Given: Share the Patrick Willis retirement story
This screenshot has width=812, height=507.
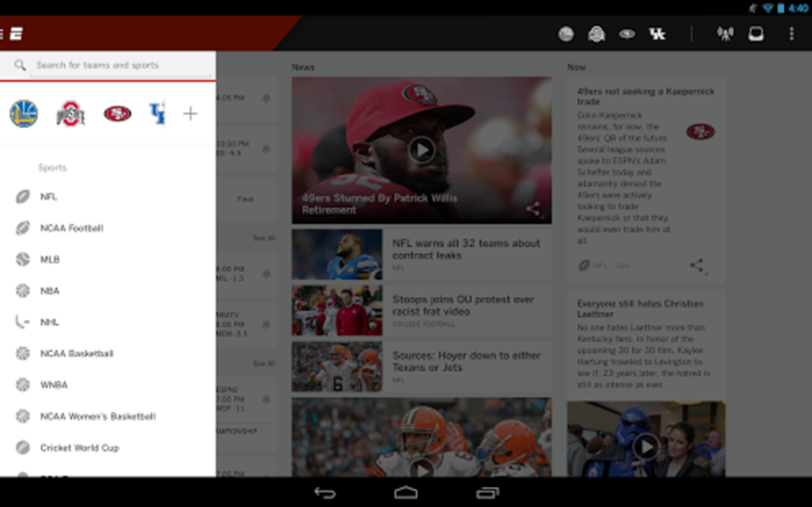Looking at the screenshot, I should tap(534, 209).
